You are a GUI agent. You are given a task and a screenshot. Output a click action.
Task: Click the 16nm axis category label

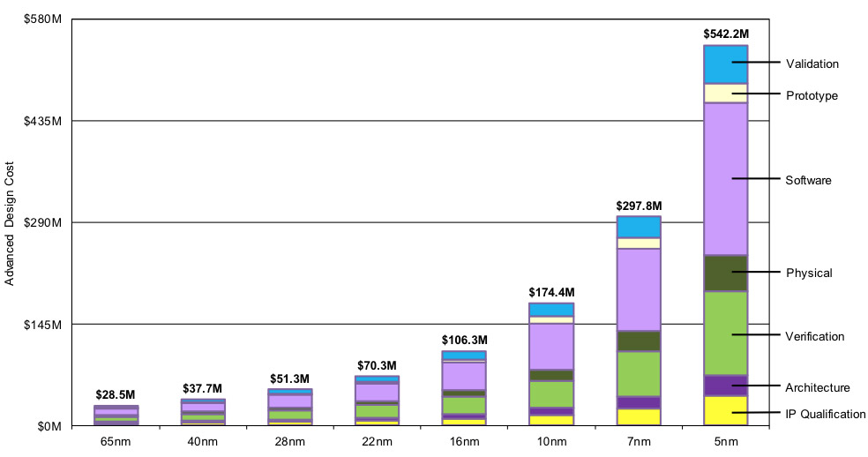pos(464,441)
